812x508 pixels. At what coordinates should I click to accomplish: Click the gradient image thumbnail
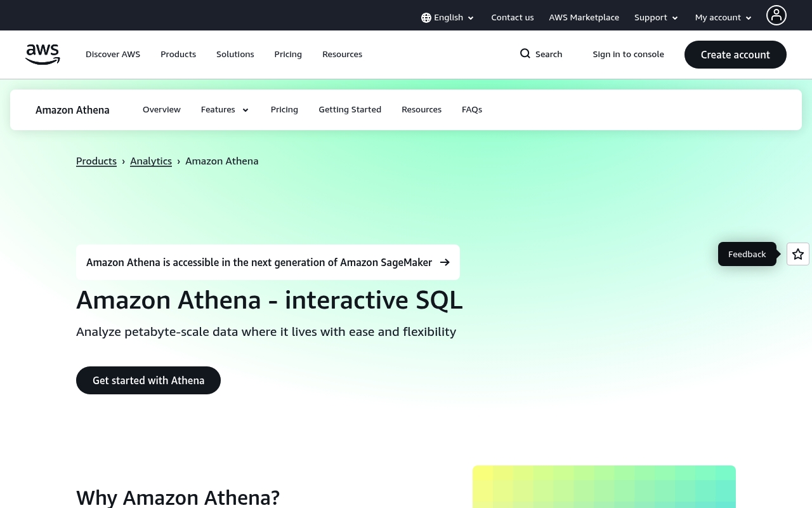coord(604,488)
